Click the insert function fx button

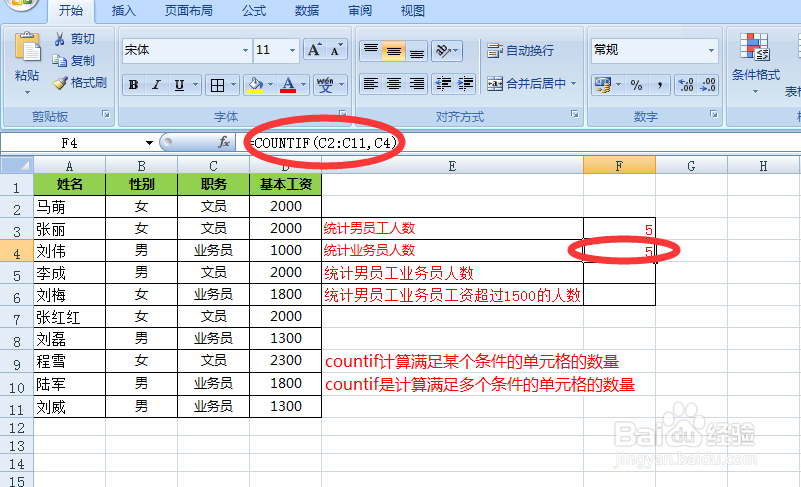coord(224,142)
